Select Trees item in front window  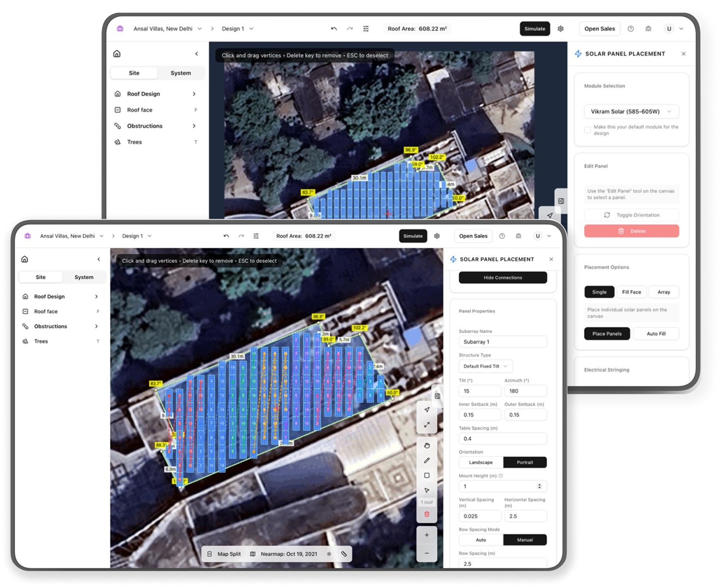[x=60, y=341]
